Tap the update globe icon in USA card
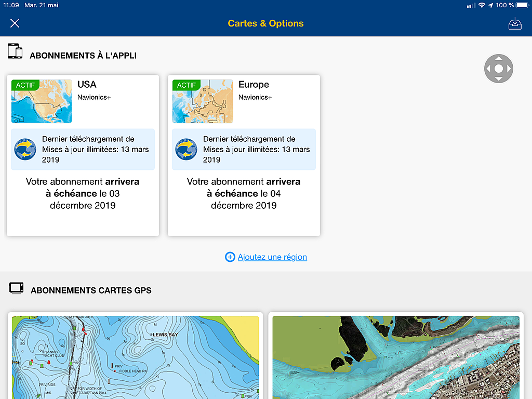 click(x=25, y=149)
